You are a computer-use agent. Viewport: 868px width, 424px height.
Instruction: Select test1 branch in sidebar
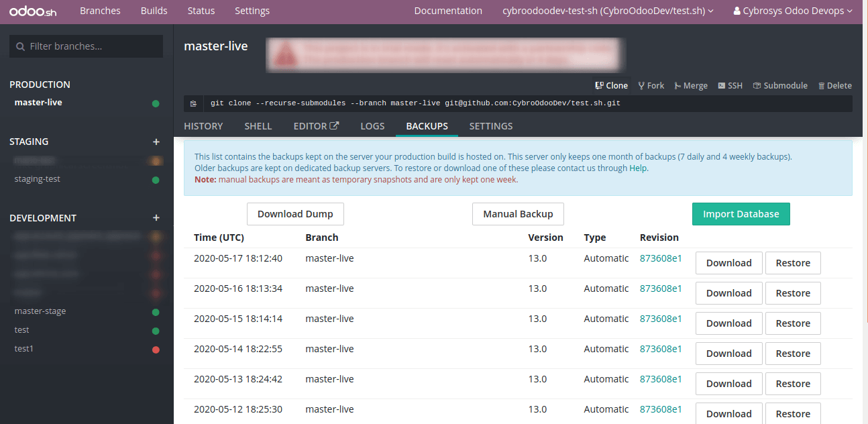coord(24,349)
